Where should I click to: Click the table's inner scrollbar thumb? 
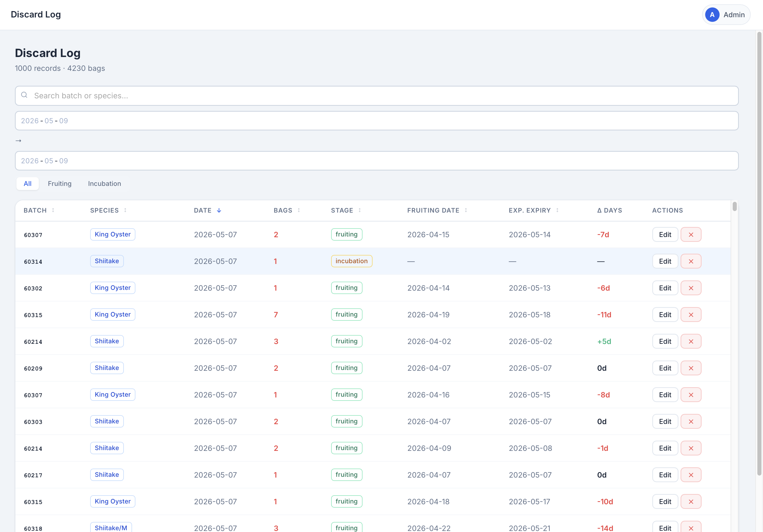coord(734,206)
